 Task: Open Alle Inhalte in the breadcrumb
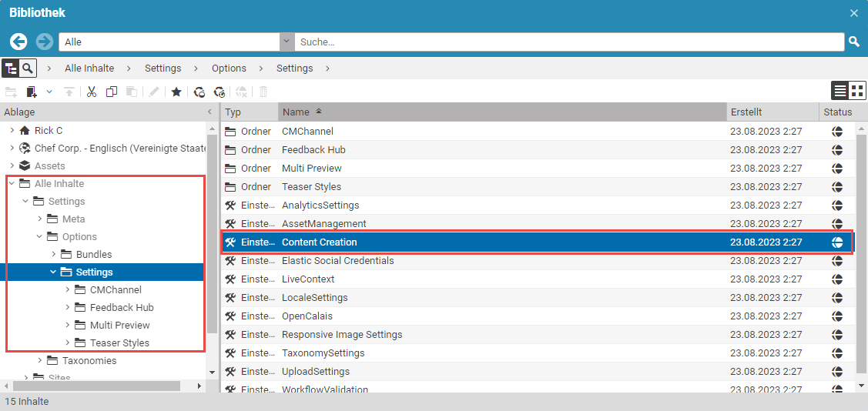(89, 68)
